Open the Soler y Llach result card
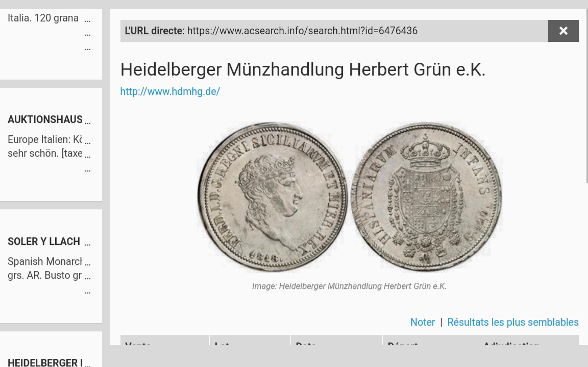This screenshot has height=367, width=588. click(x=51, y=266)
